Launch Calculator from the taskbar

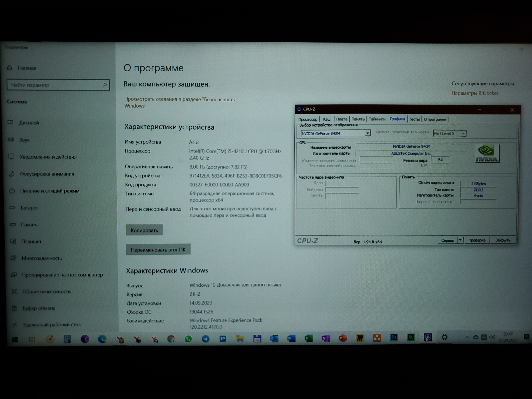coord(68,339)
